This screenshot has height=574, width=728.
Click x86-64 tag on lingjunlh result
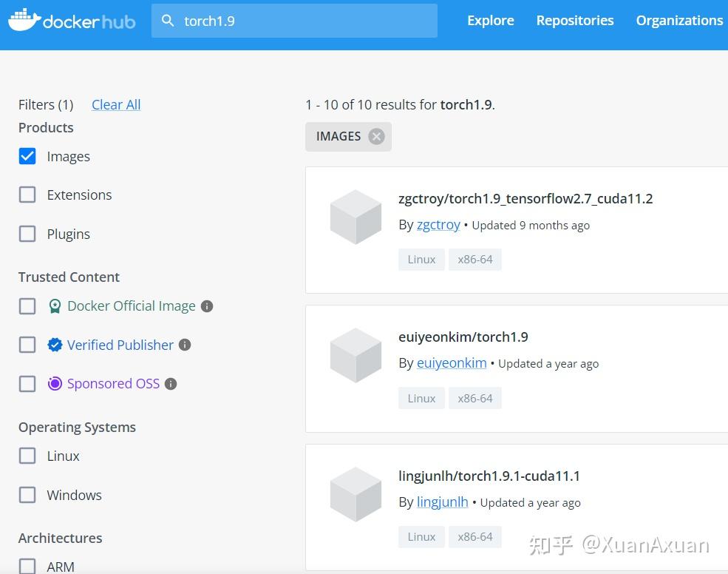click(x=475, y=537)
